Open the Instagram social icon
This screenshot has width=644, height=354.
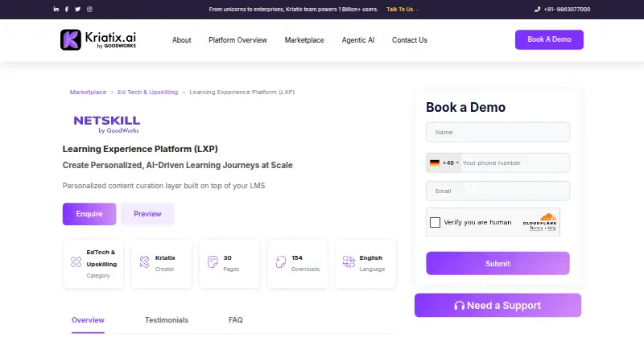coord(89,9)
